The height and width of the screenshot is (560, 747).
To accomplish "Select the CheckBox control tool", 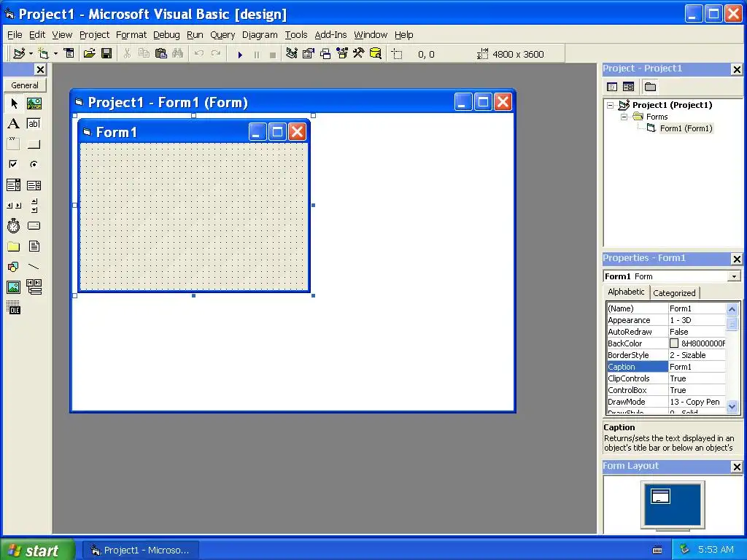I will 14,164.
